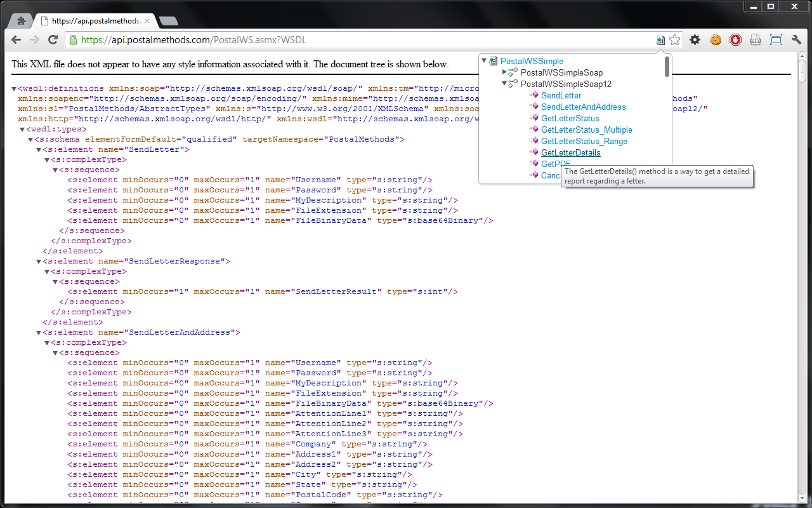Reload the page

point(53,40)
